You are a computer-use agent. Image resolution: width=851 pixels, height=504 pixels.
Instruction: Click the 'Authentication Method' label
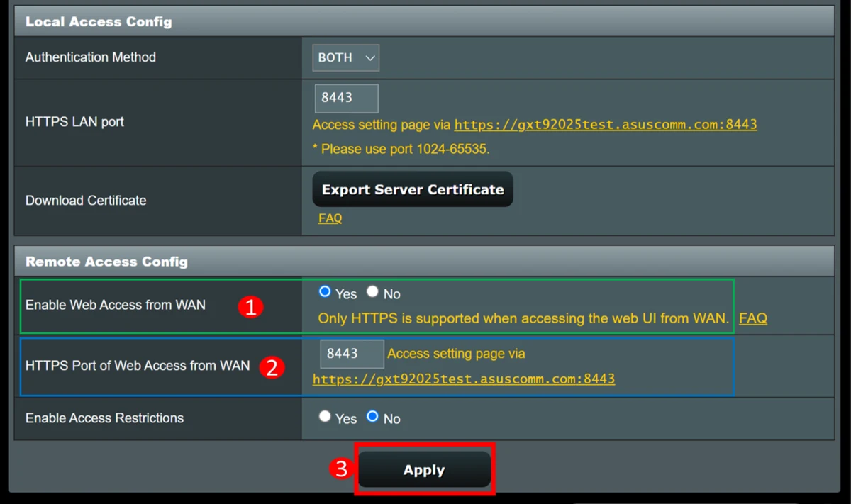click(x=91, y=57)
